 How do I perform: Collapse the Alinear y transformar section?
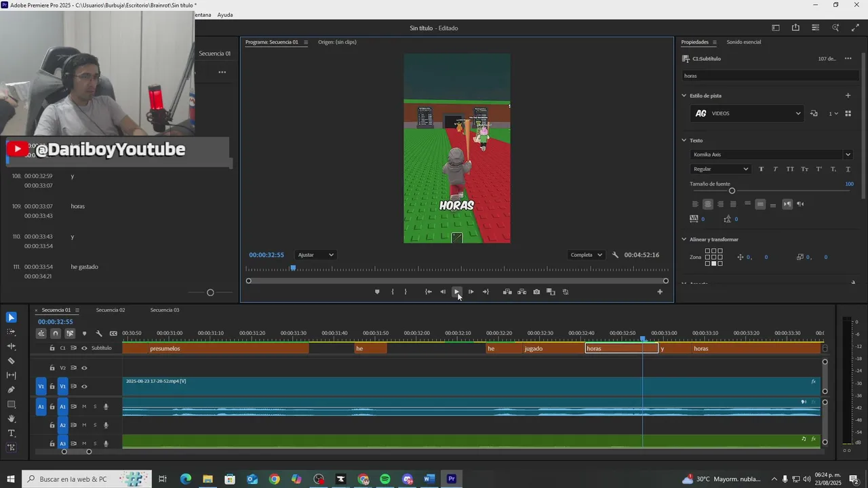tap(684, 239)
